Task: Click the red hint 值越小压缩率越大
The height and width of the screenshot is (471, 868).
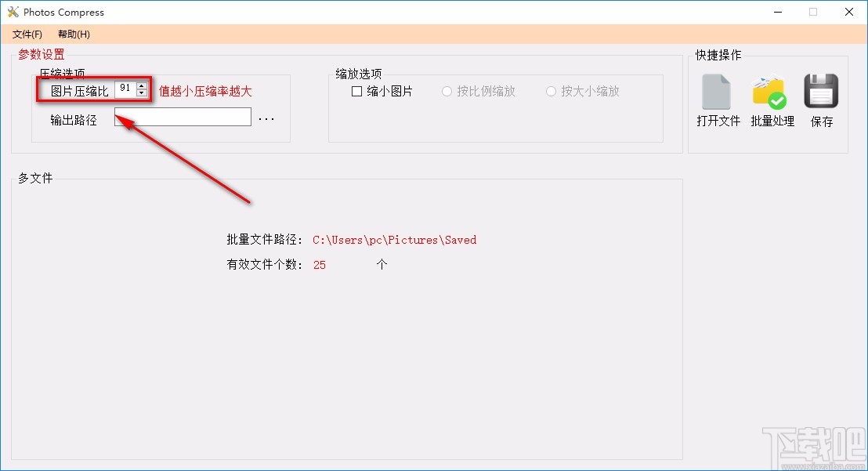Action: pyautogui.click(x=205, y=91)
